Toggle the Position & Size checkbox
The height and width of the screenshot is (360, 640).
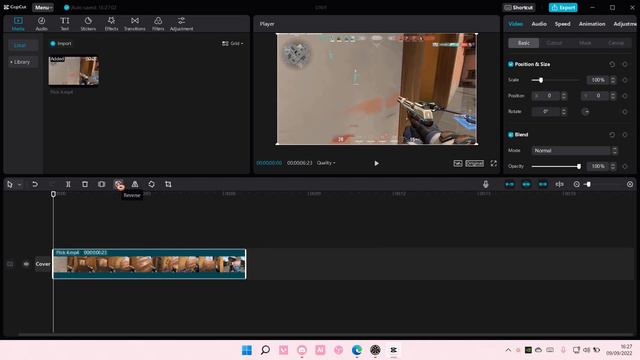tap(511, 64)
